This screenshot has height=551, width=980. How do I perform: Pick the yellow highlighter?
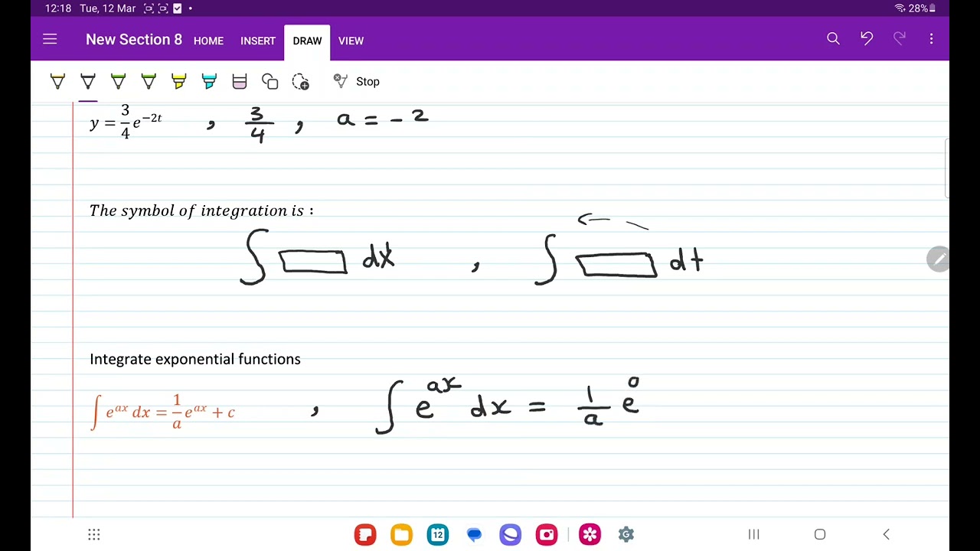178,81
